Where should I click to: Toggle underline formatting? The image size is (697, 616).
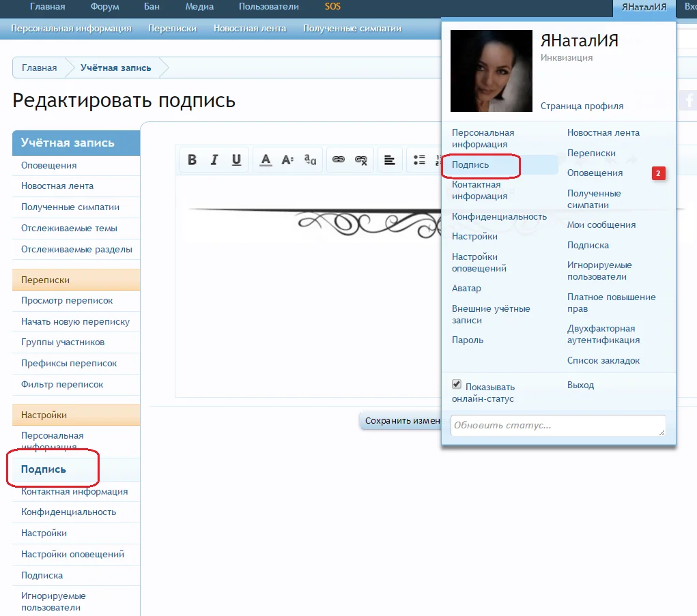pos(236,160)
